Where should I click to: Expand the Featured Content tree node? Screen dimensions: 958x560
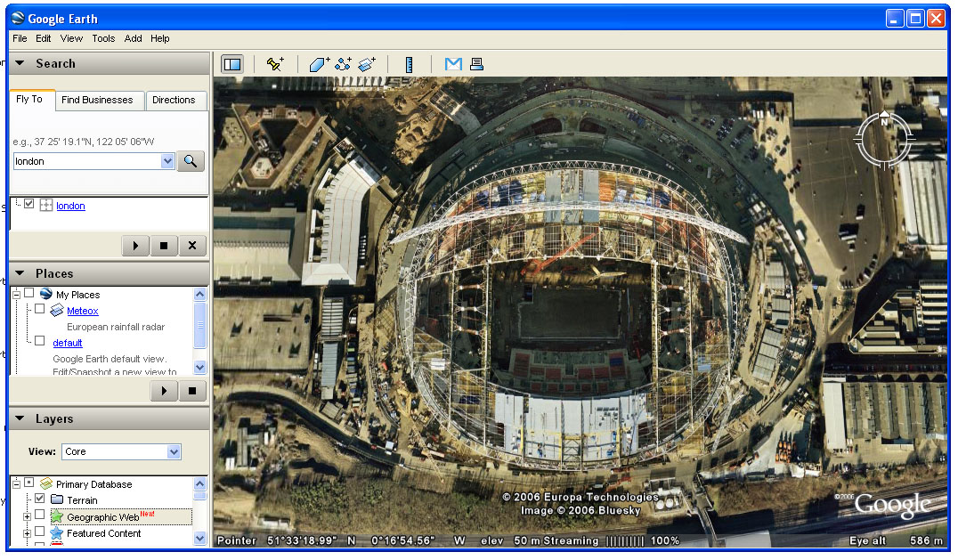[27, 534]
